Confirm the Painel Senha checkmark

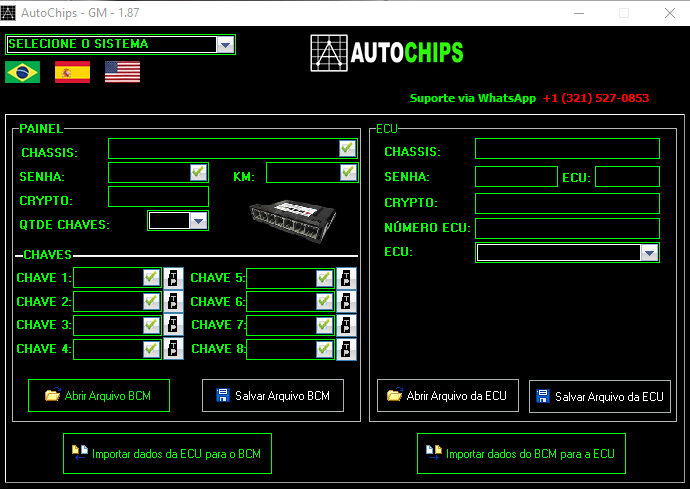pos(198,172)
